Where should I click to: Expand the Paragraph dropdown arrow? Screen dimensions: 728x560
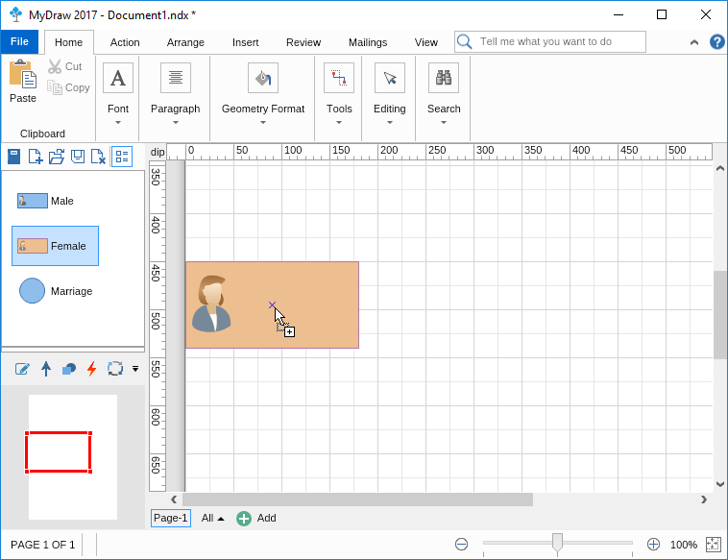(176, 123)
